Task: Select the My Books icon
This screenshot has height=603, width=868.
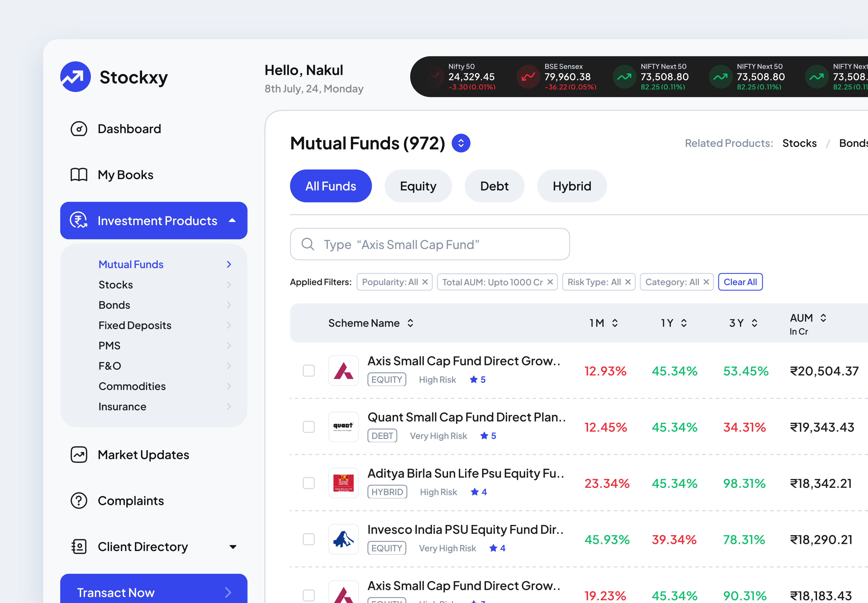Action: point(79,175)
